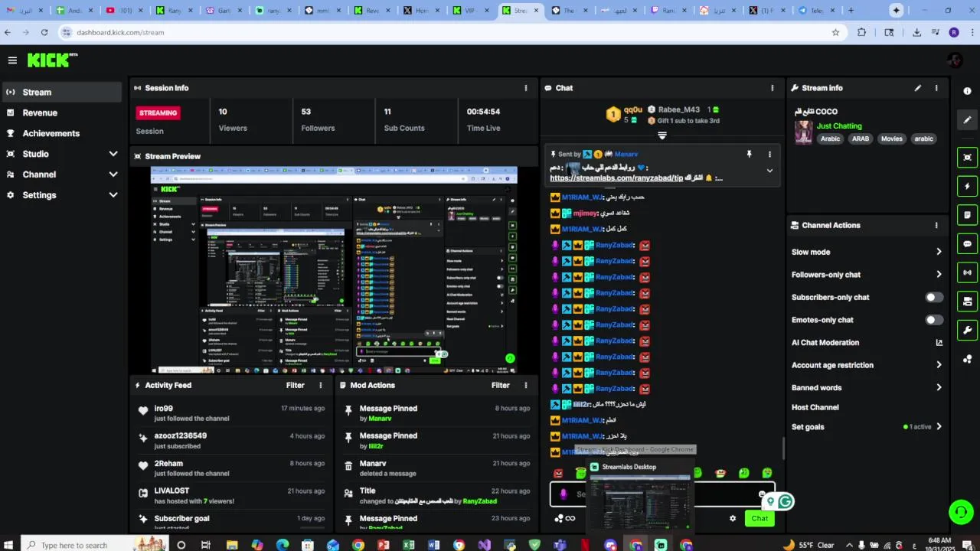Screen dimensions: 980x551
Task: Edit stream info with pencil icon
Action: coord(918,88)
